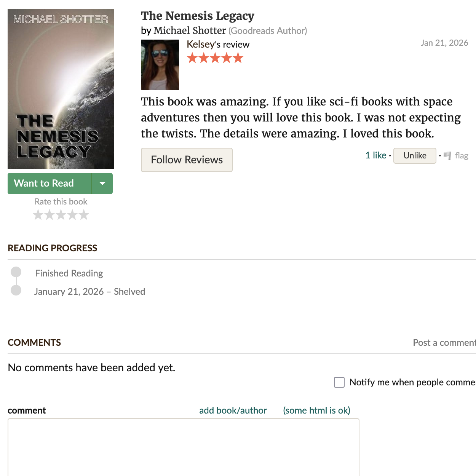Click the add book/author link
The height and width of the screenshot is (476, 476).
233,411
